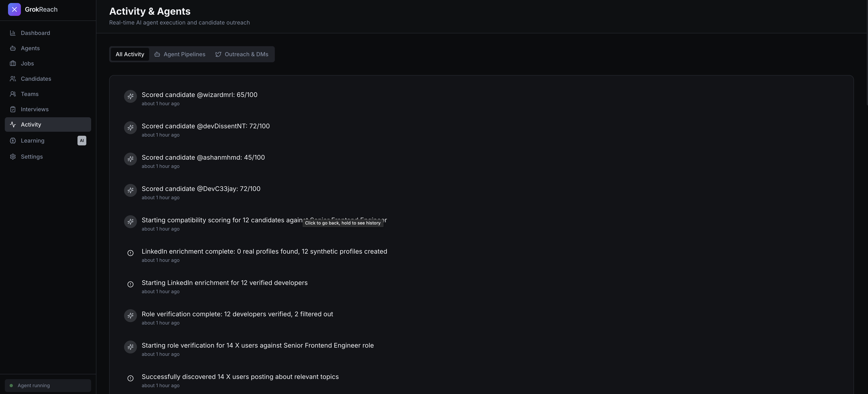Click the Candidates people icon
Image resolution: width=868 pixels, height=394 pixels.
pyautogui.click(x=13, y=79)
